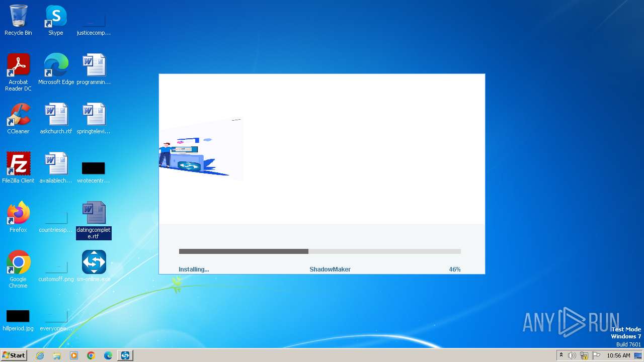Open Edge from the taskbar
Screen dimensions: 644x362
point(108,355)
